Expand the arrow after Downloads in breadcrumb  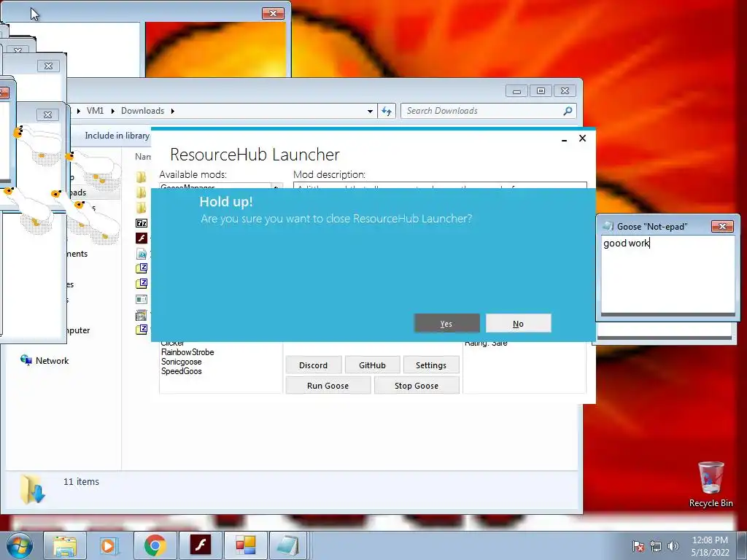pos(172,111)
